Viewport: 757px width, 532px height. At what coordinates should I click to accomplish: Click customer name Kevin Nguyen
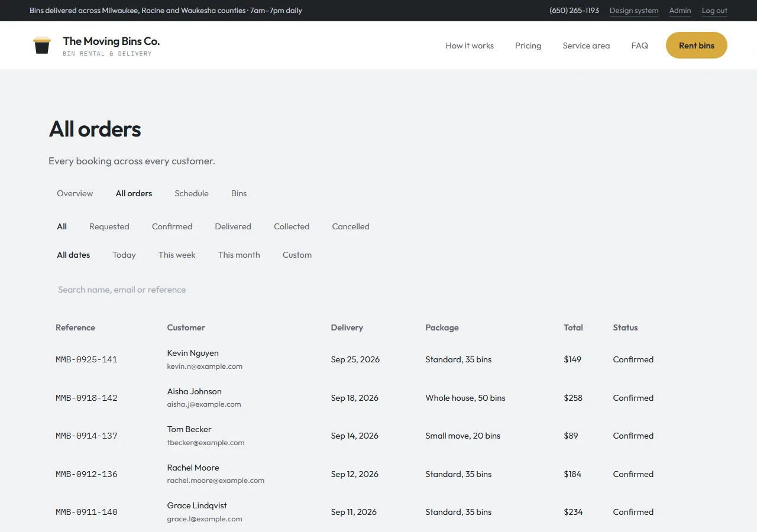193,353
